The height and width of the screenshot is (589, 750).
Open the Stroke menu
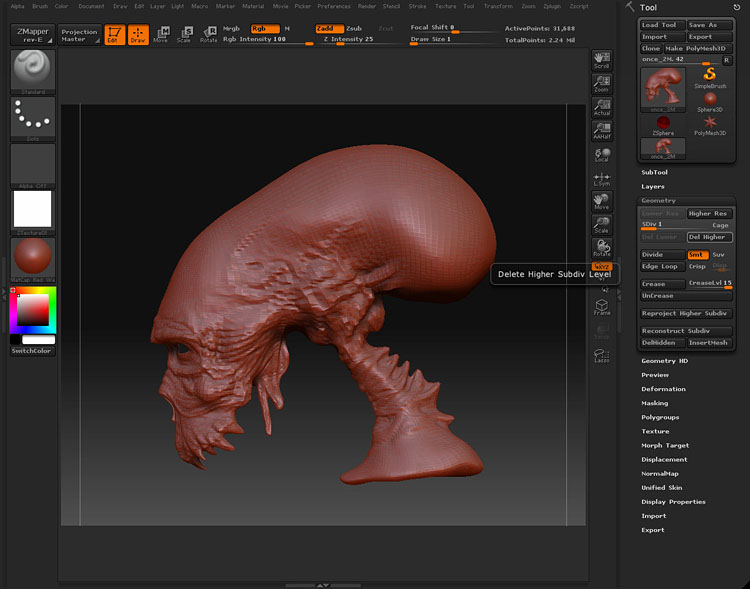[x=417, y=6]
